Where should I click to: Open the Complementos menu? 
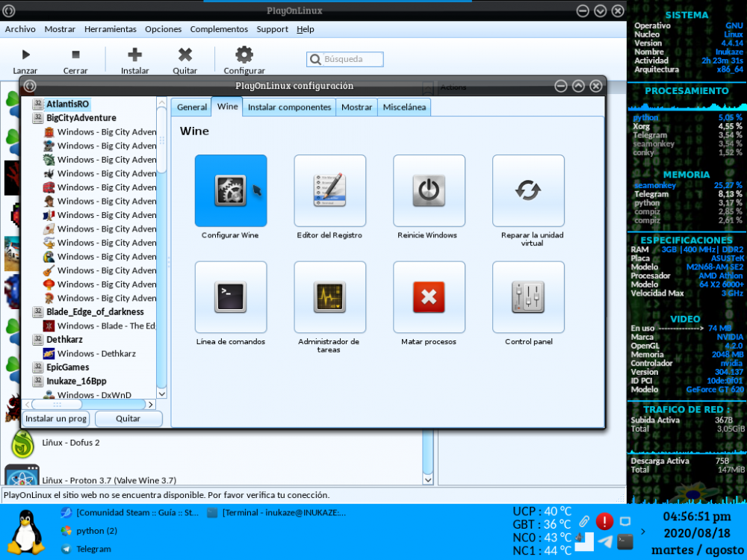[x=219, y=29]
